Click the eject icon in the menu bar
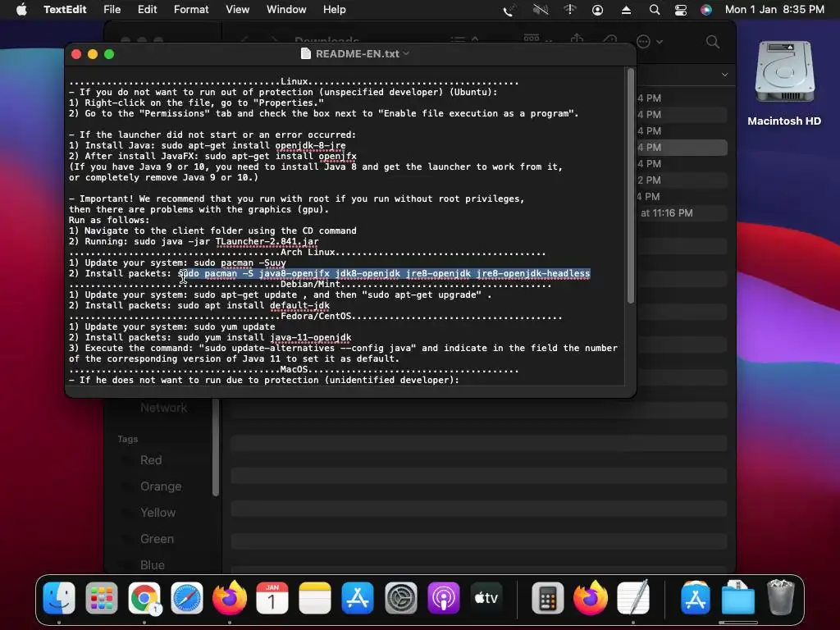 click(626, 10)
